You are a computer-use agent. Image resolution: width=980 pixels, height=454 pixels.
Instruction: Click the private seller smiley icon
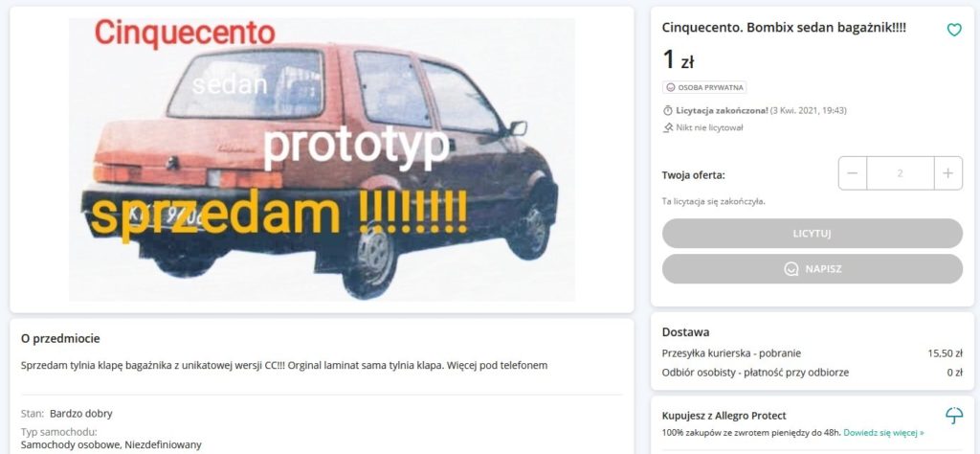[671, 87]
